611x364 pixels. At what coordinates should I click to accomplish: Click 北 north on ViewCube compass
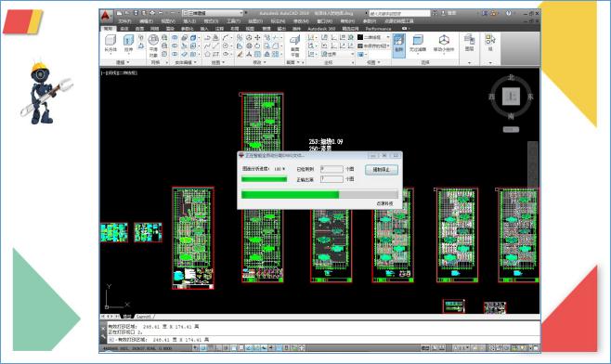[511, 78]
